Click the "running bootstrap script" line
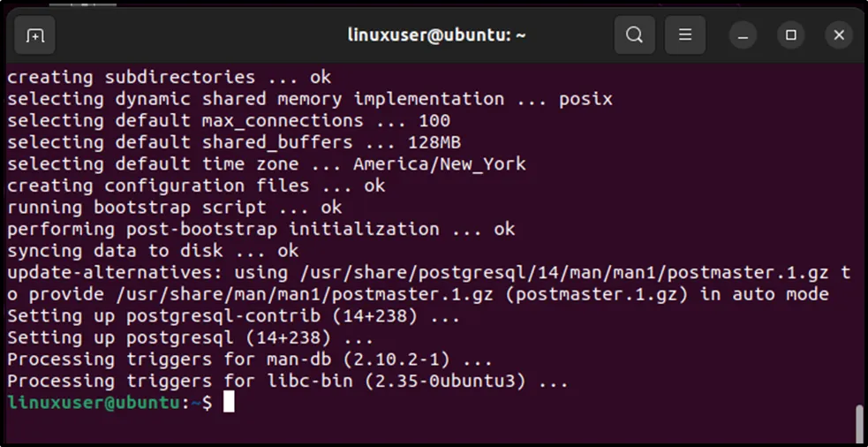 coord(174,208)
